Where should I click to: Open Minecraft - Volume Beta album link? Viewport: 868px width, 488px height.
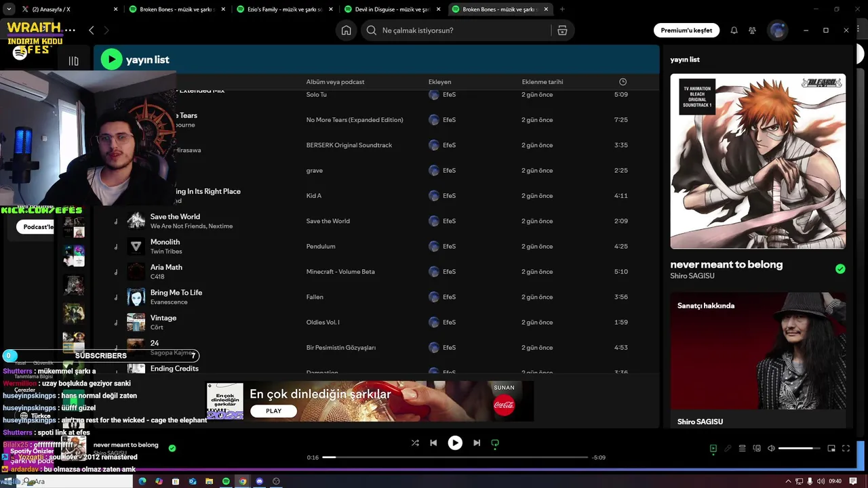point(340,272)
